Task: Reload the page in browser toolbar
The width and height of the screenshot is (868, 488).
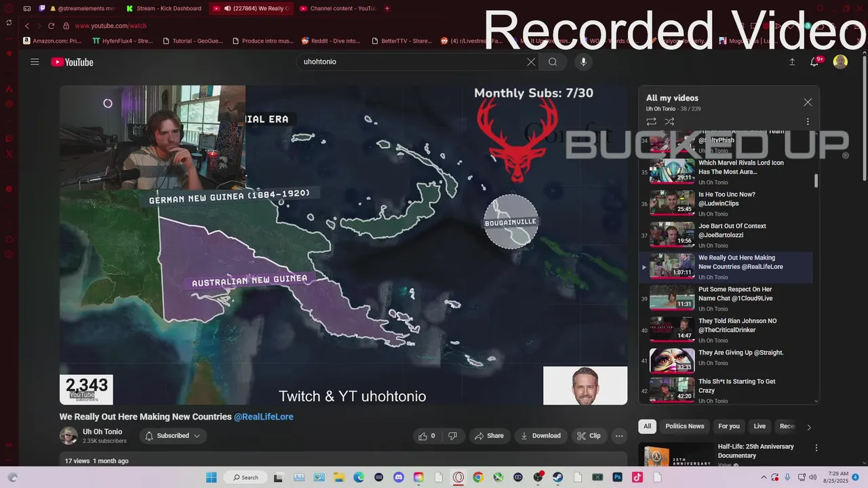Action: tap(51, 26)
